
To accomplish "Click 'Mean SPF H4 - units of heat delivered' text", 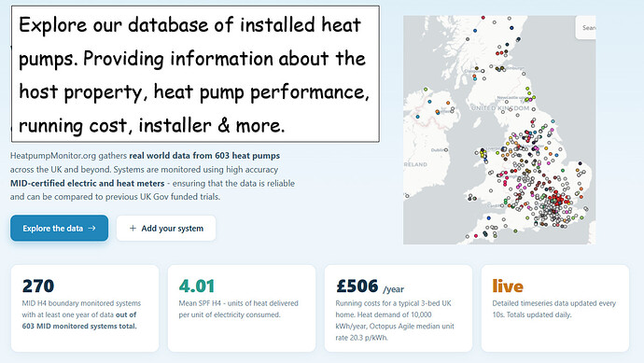I will pos(238,303).
